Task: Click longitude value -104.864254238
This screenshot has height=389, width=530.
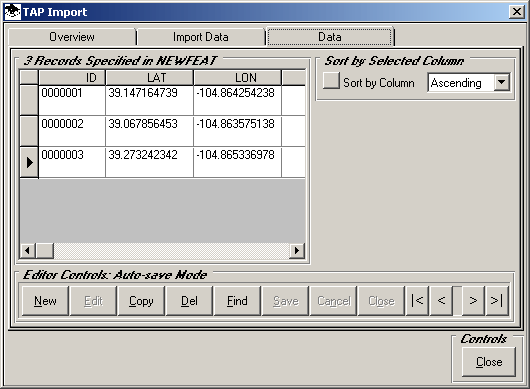Action: click(237, 100)
